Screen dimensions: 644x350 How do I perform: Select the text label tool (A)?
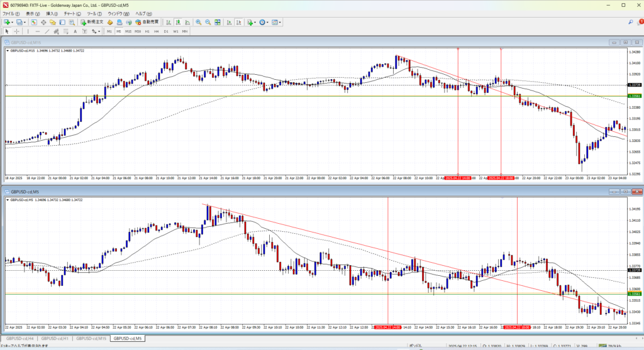click(x=75, y=31)
